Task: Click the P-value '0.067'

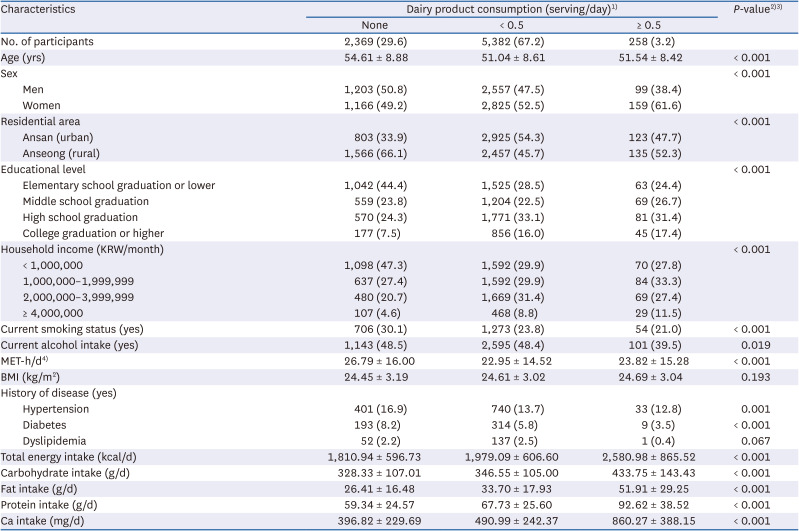Action: click(x=756, y=441)
